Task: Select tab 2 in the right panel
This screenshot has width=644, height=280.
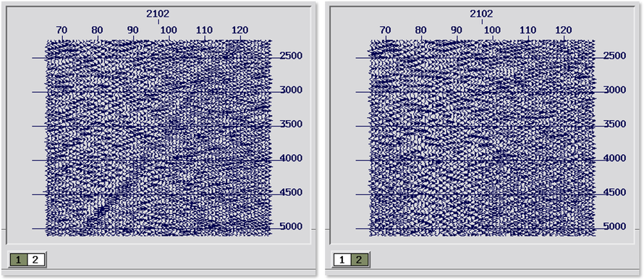Action: 359,260
